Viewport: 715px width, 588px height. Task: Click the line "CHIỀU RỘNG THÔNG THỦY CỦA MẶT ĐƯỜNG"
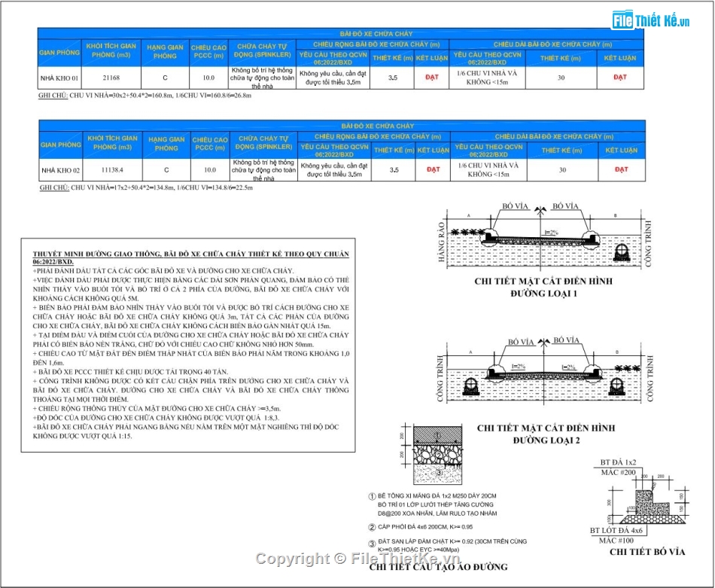(x=157, y=408)
